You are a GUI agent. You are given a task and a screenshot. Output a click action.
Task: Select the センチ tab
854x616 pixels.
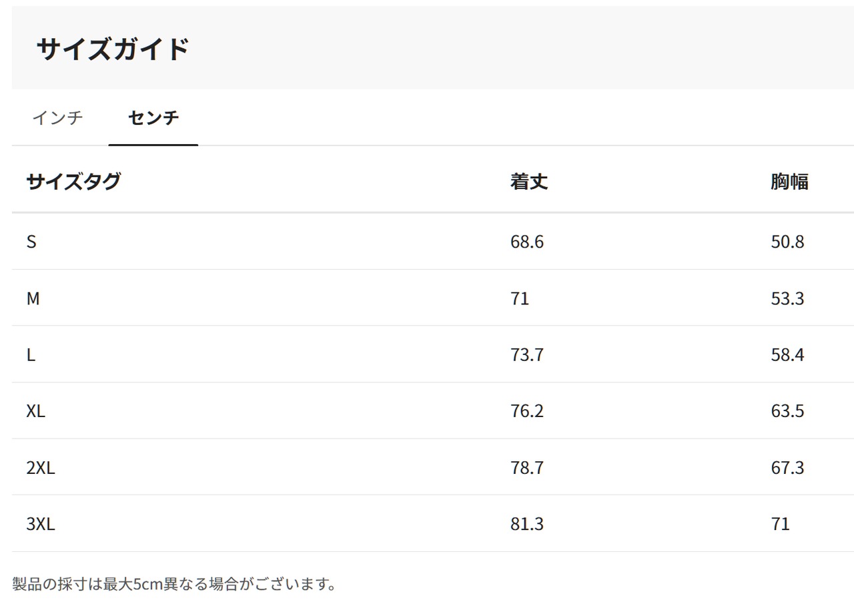[x=153, y=118]
